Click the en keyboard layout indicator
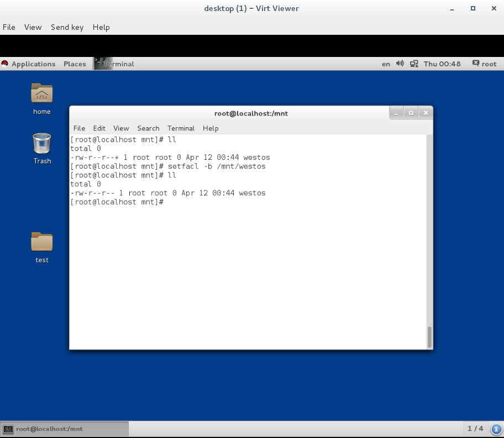504x438 pixels. 386,64
